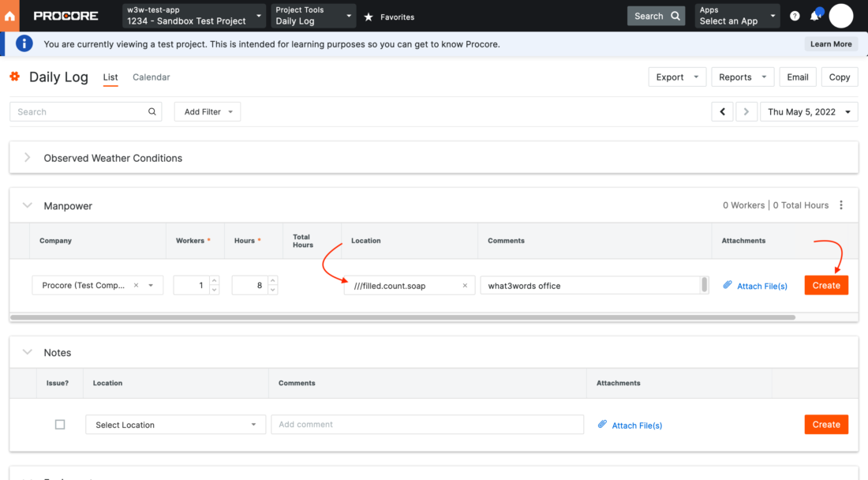The image size is (868, 480).
Task: Open the top navigation Search button
Action: point(656,16)
